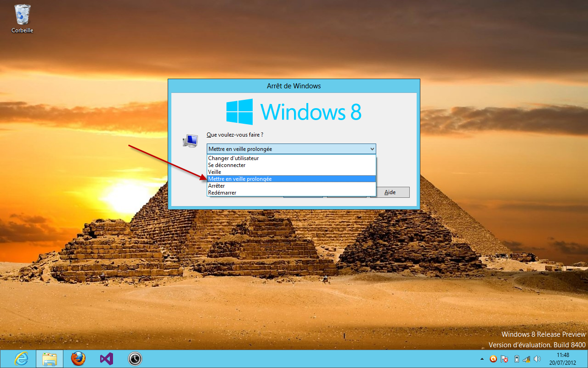Launch Internet Explorer from the taskbar
This screenshot has height=368, width=588.
21,359
